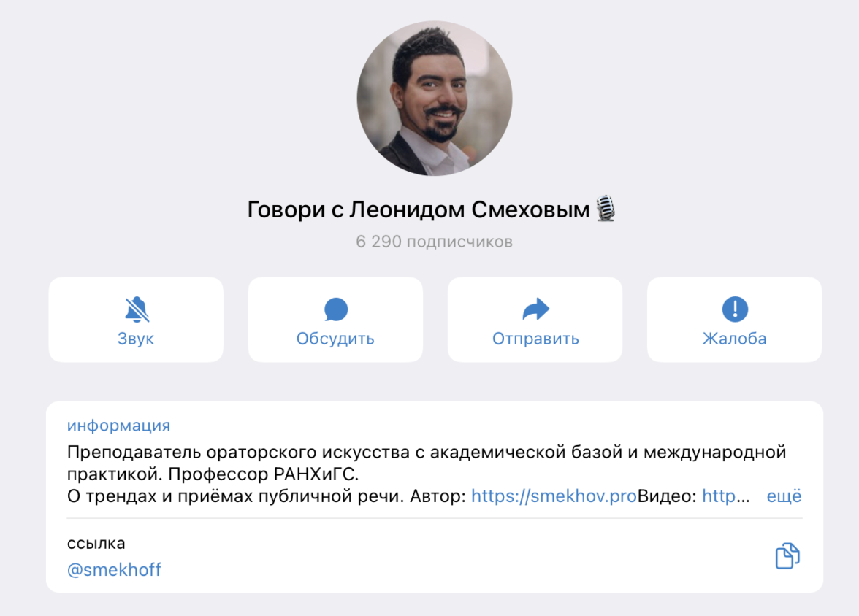Click the description text about ораторского искусства
Screen dimensions: 859x616
427,463
